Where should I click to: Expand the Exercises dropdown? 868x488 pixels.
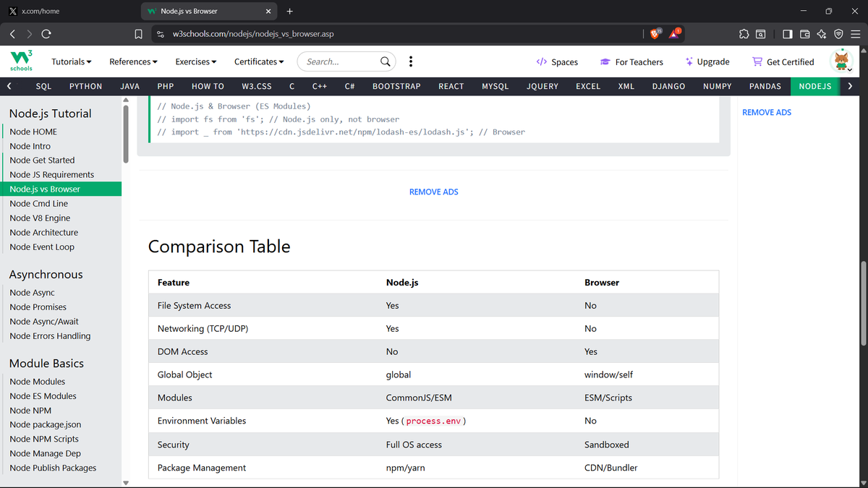(x=196, y=61)
